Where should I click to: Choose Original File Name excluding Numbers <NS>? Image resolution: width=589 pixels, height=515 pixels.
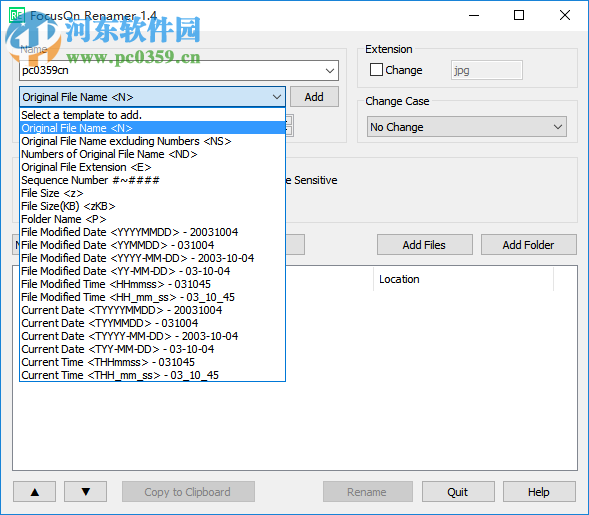point(153,141)
